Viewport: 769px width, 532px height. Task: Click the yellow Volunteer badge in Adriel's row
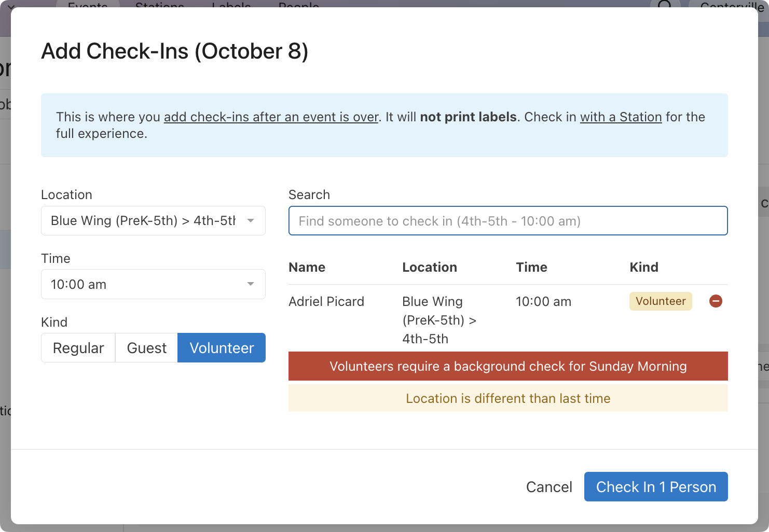tap(660, 301)
